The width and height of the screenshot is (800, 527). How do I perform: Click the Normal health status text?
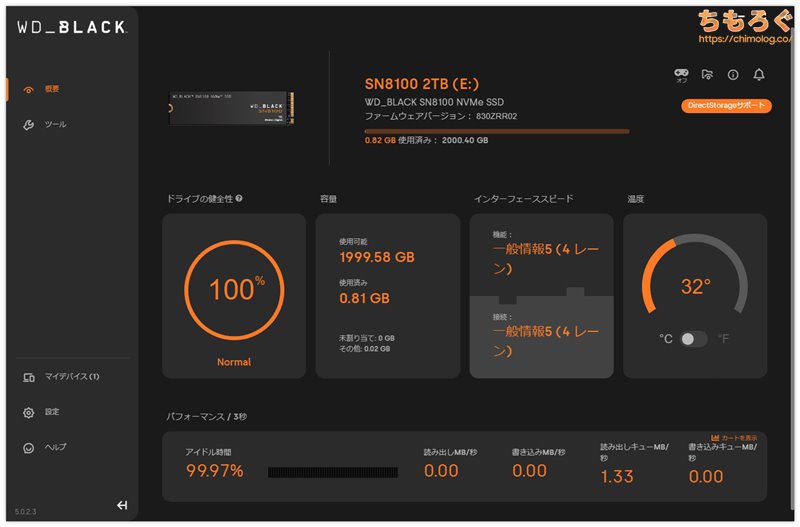pyautogui.click(x=234, y=362)
